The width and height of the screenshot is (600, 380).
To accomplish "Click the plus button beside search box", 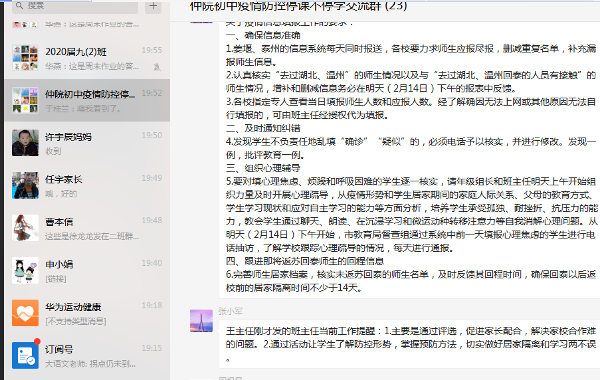I will point(153,6).
